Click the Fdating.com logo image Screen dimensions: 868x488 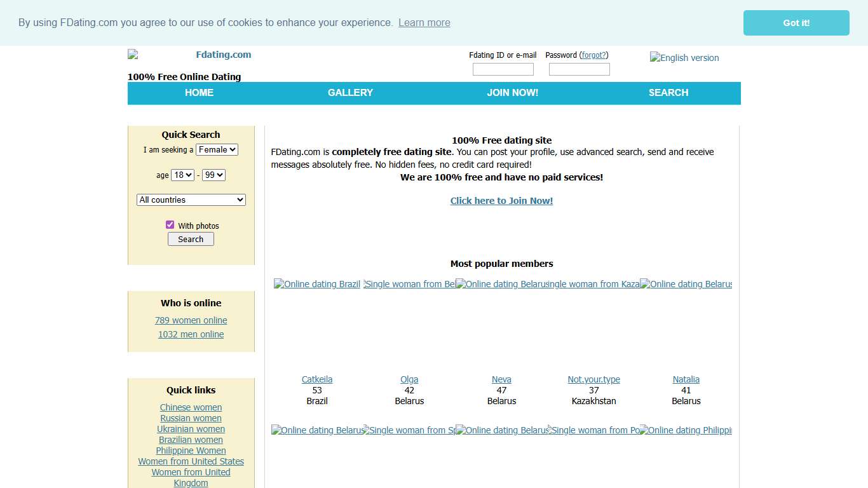pos(189,55)
